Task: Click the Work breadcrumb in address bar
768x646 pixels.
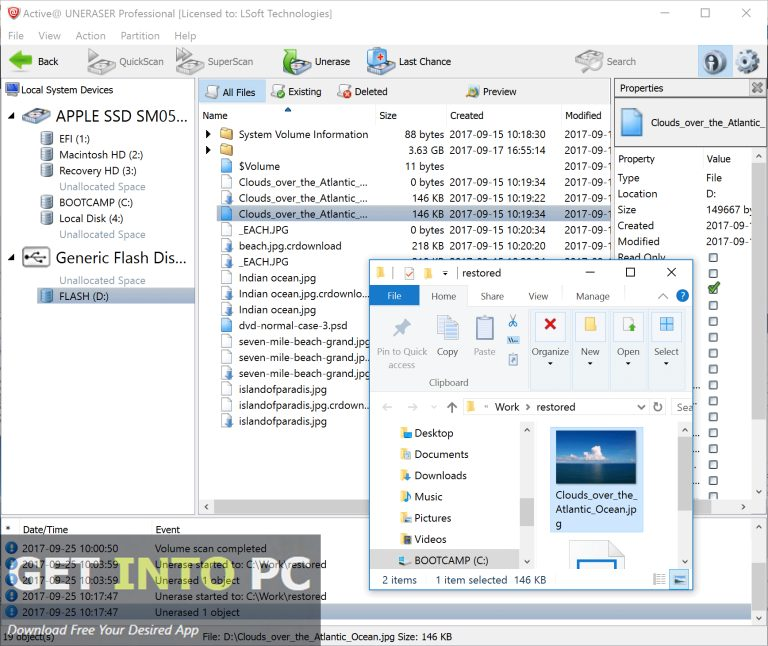Action: (x=506, y=407)
